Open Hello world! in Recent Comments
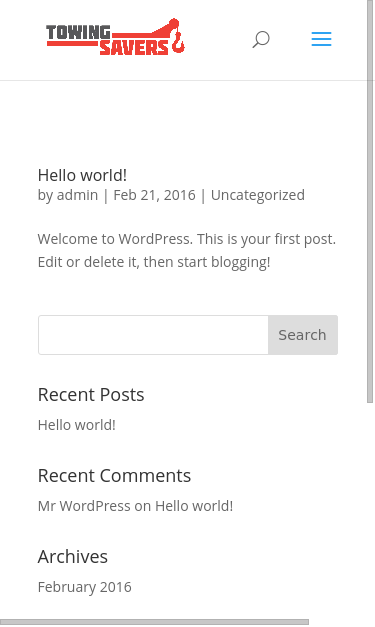 pyautogui.click(x=194, y=506)
